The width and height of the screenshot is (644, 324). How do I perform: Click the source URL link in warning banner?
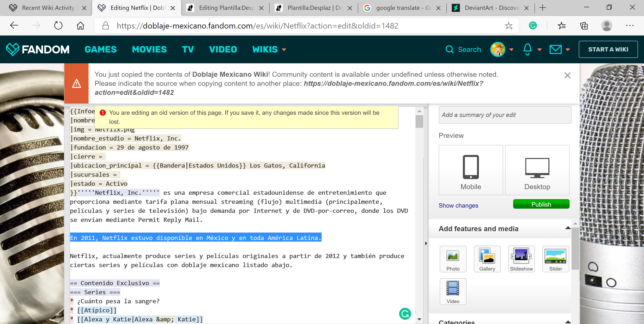click(x=289, y=88)
